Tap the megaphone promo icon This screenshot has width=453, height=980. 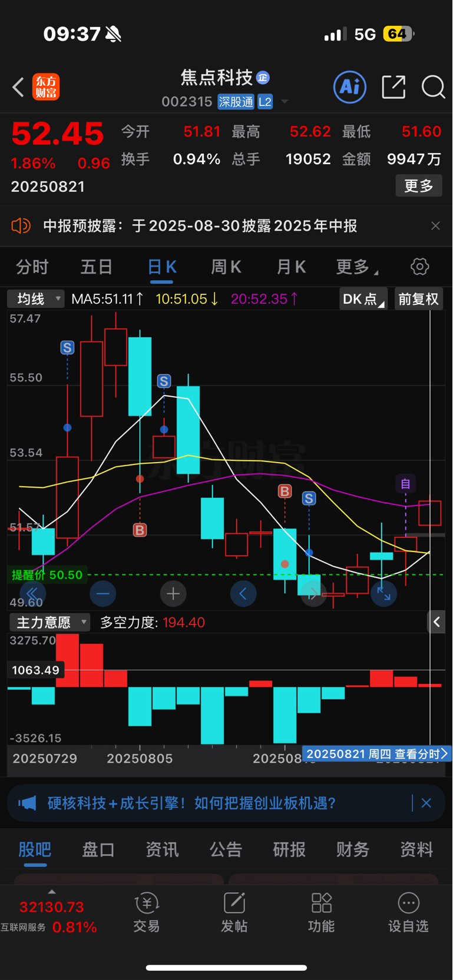coord(27,803)
